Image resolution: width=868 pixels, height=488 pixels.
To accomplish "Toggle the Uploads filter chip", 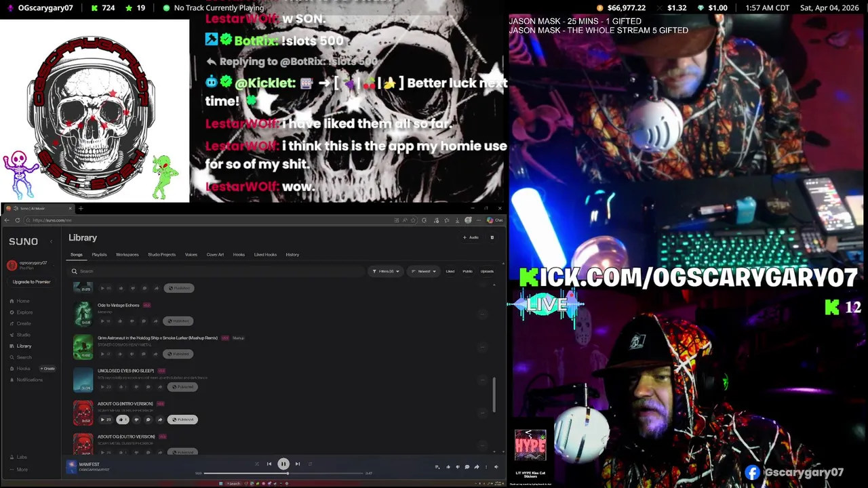I will (487, 271).
